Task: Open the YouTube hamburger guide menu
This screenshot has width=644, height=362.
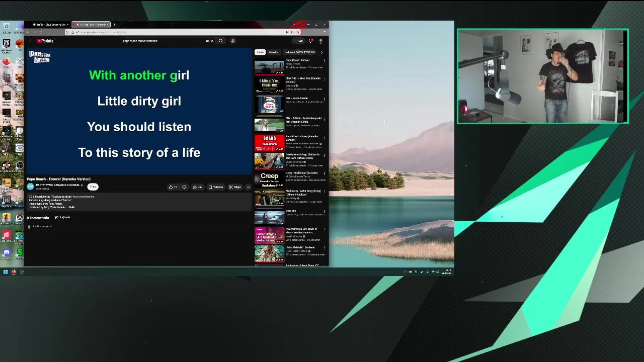Action: (x=30, y=41)
